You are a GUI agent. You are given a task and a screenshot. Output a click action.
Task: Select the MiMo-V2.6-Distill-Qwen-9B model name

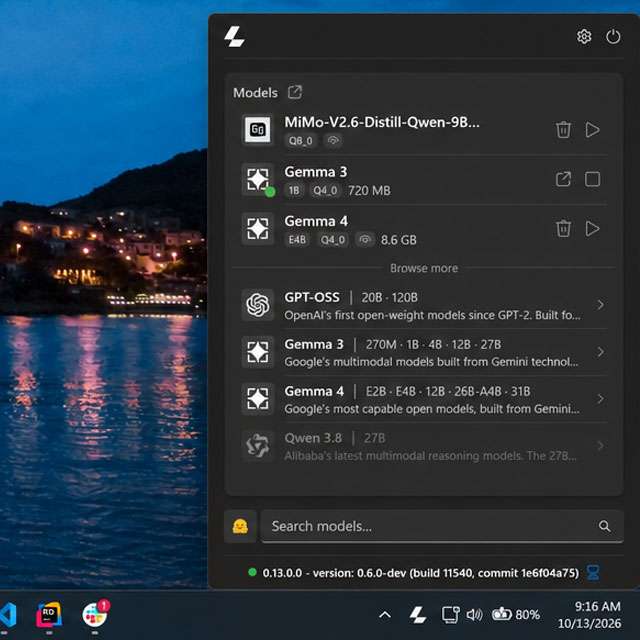point(382,122)
